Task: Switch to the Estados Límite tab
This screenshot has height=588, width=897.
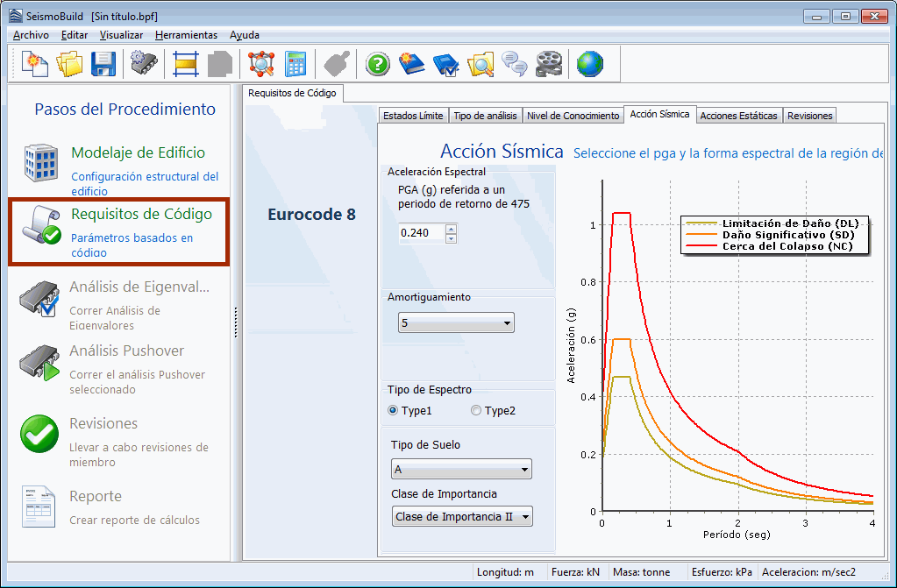Action: point(413,116)
